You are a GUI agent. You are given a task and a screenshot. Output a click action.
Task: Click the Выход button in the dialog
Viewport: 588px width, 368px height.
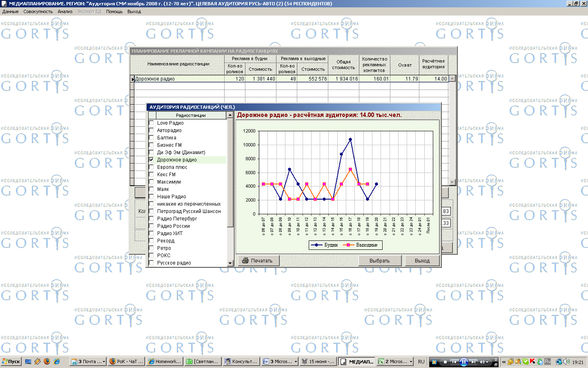422,260
